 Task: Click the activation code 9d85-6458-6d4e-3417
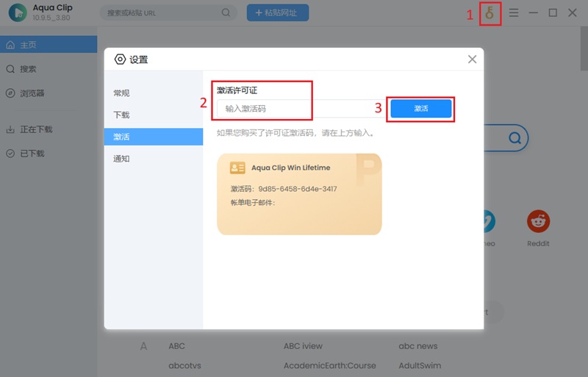(298, 189)
